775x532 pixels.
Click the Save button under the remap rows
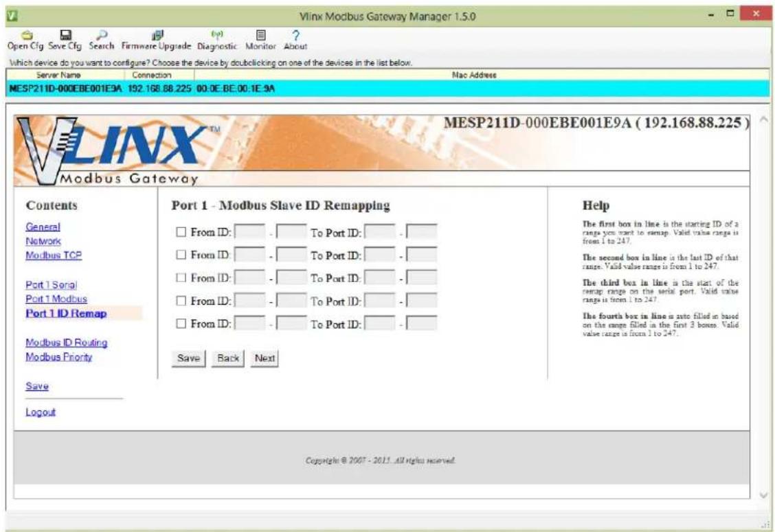click(x=188, y=358)
